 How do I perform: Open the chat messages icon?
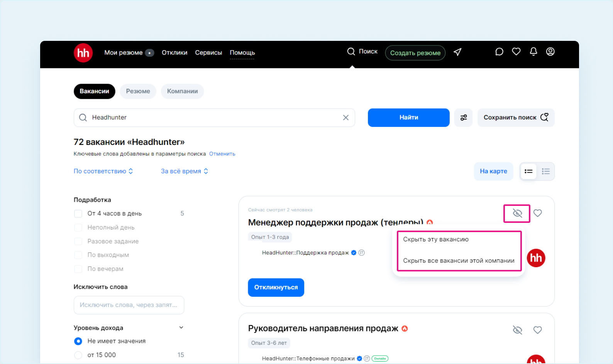(x=499, y=52)
